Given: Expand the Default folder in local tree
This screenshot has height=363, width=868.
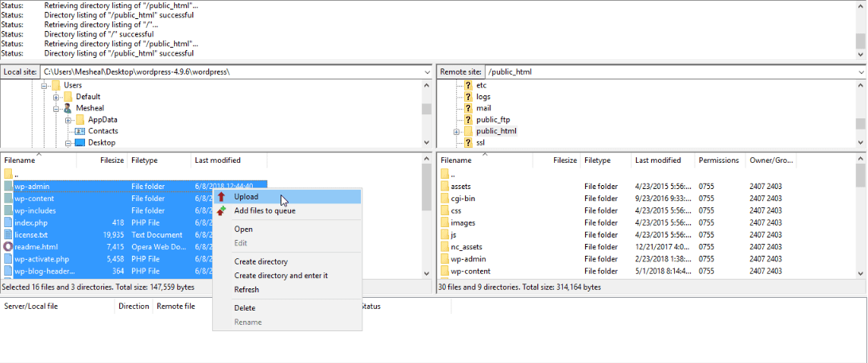Looking at the screenshot, I should tap(56, 97).
